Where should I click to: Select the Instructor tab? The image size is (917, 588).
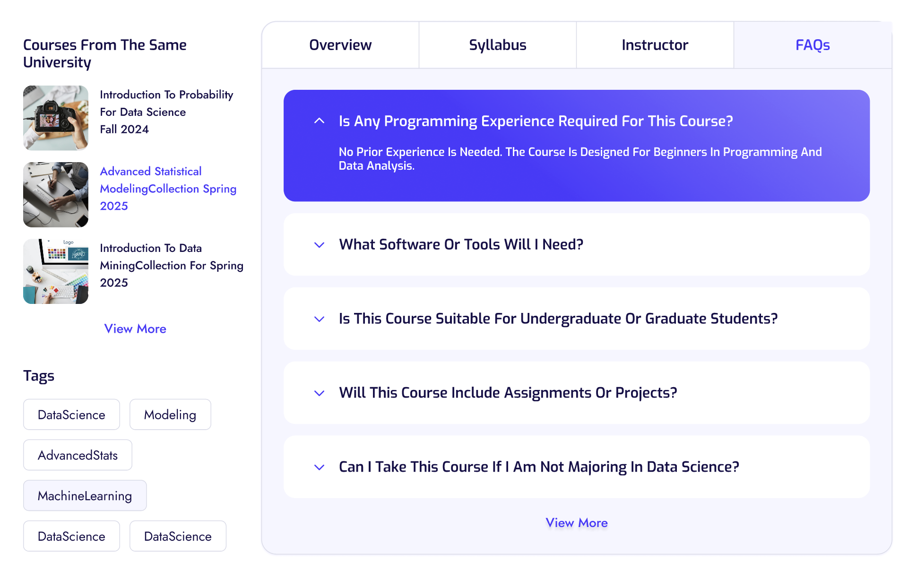pyautogui.click(x=655, y=45)
